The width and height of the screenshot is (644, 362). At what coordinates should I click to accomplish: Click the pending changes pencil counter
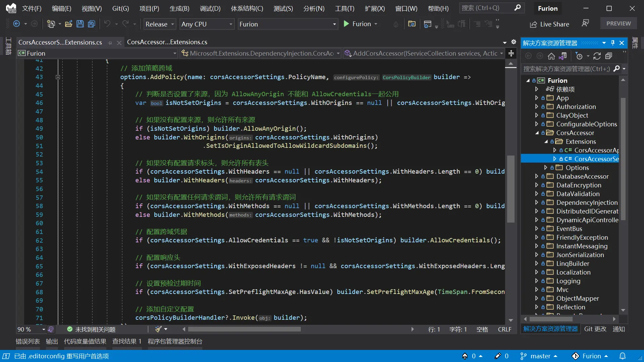pos(502,356)
